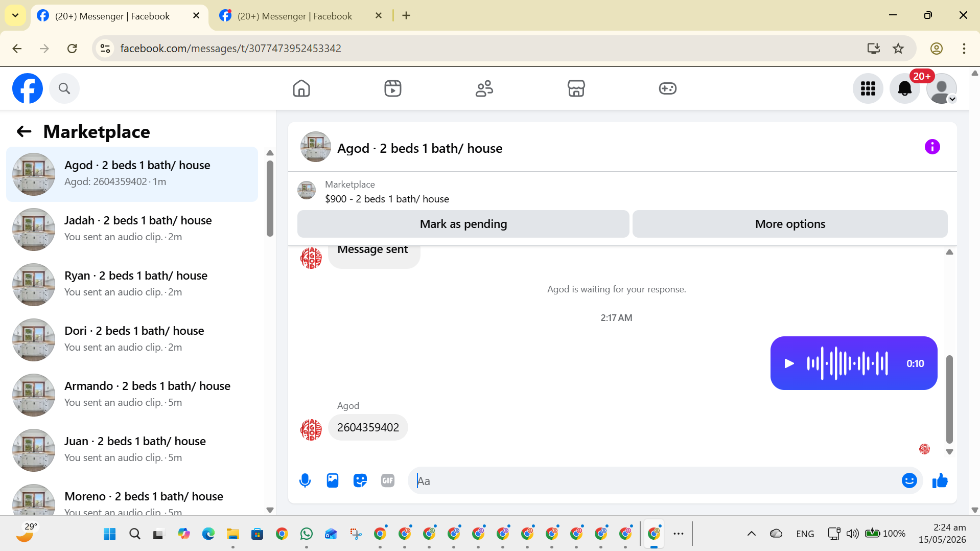Navigate back in browser history
Screen dimensions: 980x551
(17, 49)
